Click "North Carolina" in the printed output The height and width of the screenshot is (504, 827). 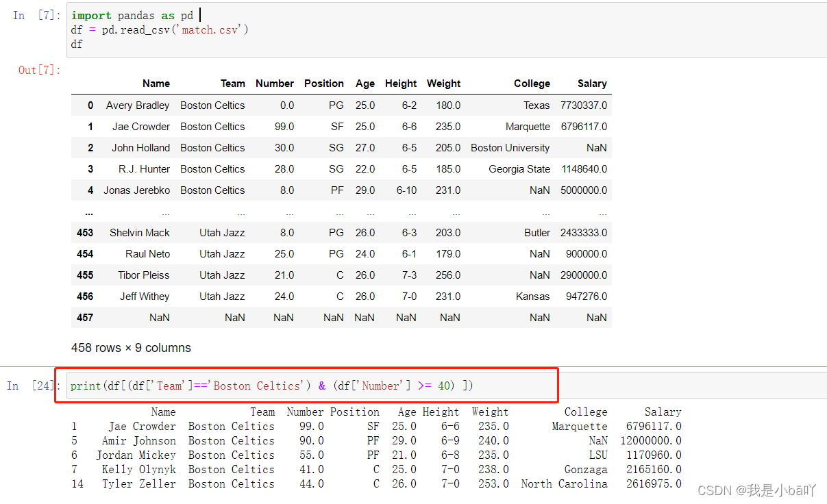tap(564, 484)
